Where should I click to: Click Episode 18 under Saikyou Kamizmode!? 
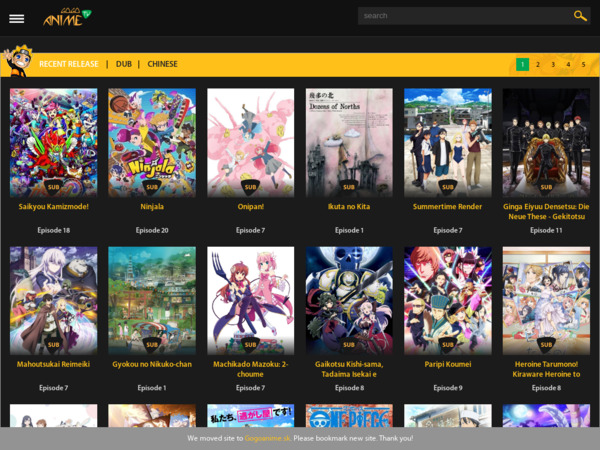pyautogui.click(x=54, y=230)
